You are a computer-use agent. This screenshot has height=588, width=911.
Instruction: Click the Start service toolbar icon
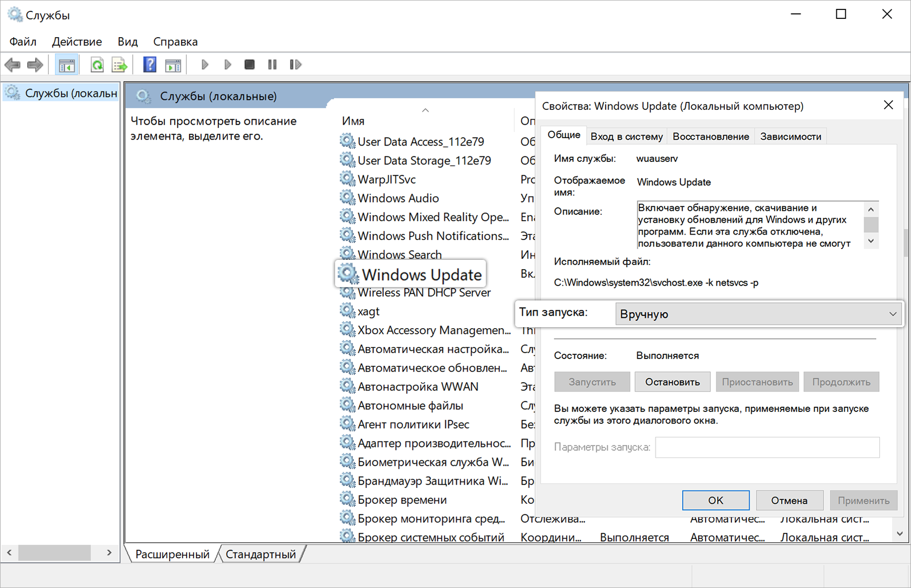pos(204,64)
